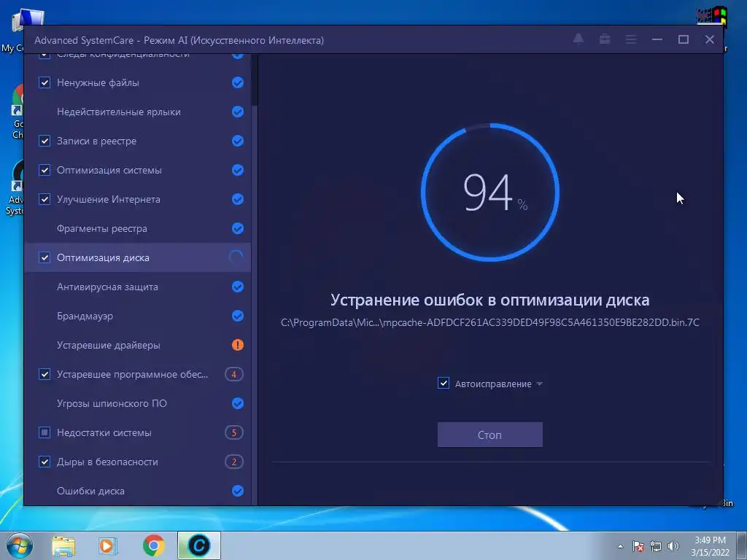Click the notification bell icon in title bar
Screen dimensions: 747x560
coord(578,39)
